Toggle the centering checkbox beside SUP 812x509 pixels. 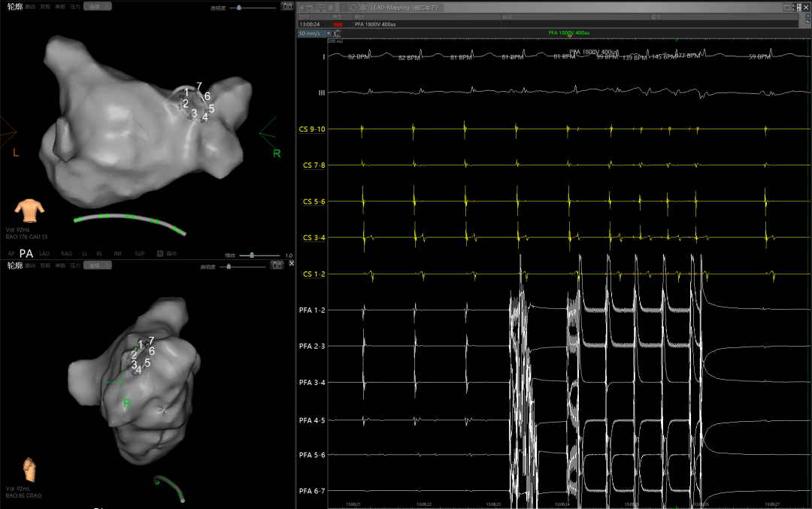pos(159,254)
